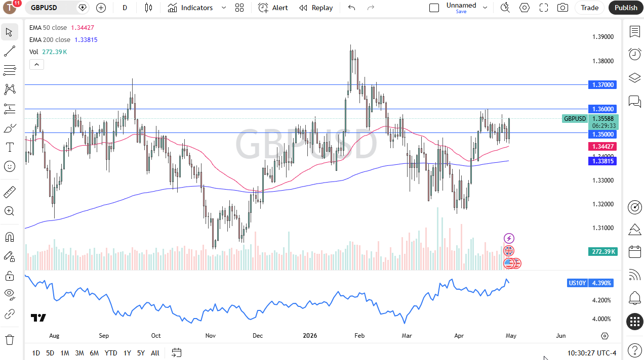Screen dimensions: 644x360
Task: Select the YTD date range
Action: point(111,353)
